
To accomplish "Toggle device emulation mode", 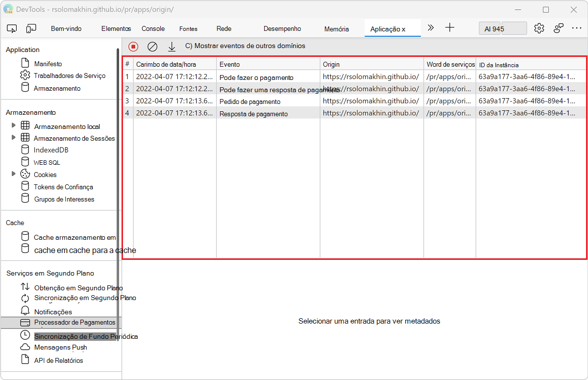I will 31,28.
